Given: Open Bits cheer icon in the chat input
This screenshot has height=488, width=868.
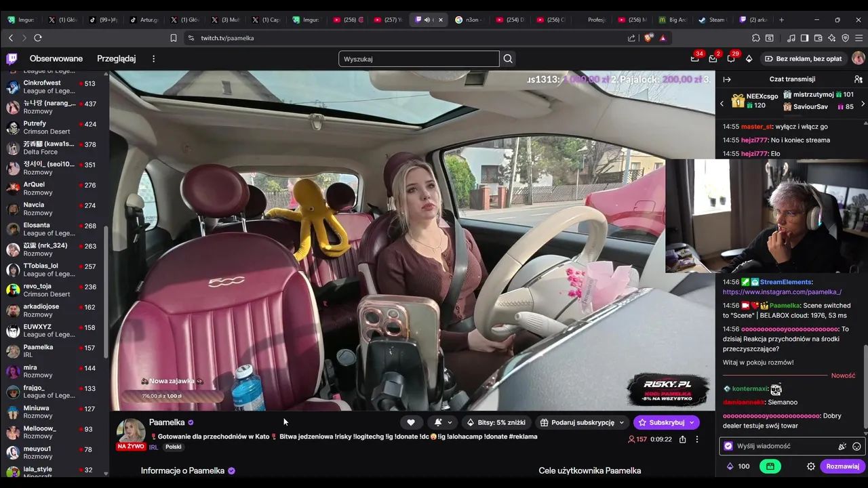Looking at the screenshot, I should pyautogui.click(x=842, y=446).
